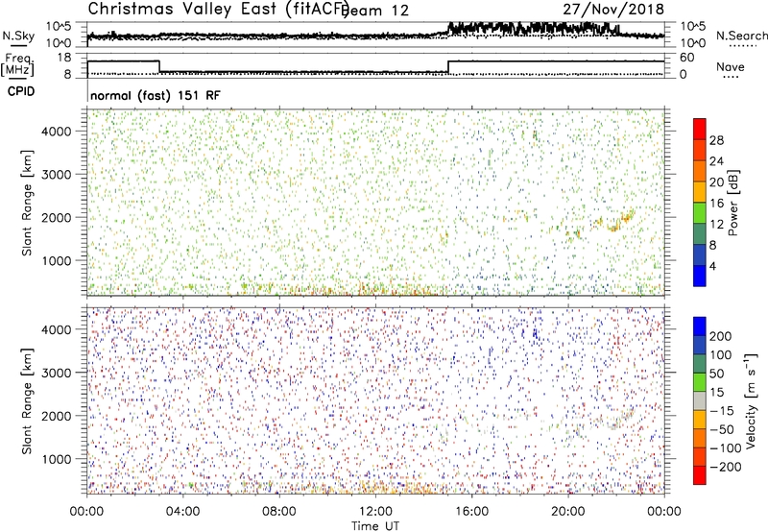
Task: Click the '08:00' time tick label
Action: pyautogui.click(x=279, y=512)
